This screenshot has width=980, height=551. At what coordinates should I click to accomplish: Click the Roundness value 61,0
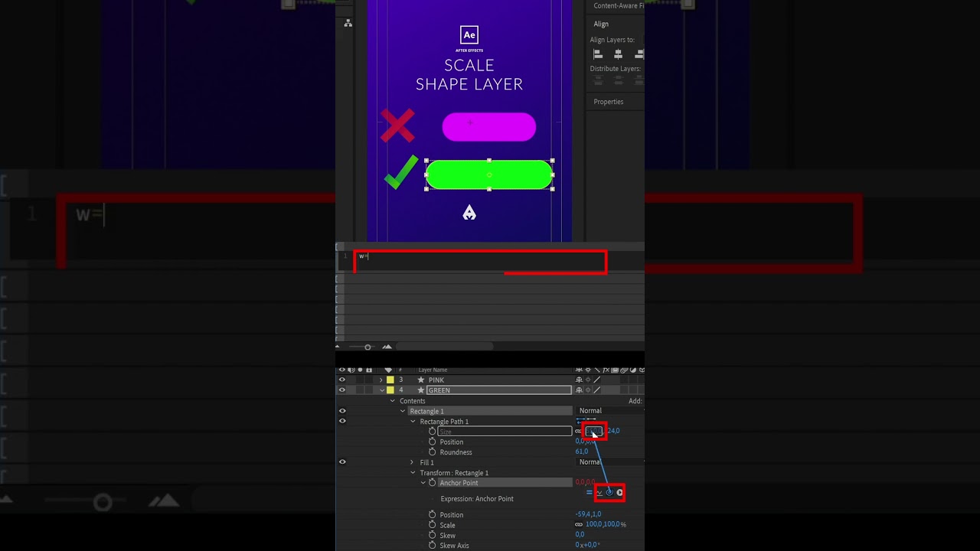coord(583,452)
